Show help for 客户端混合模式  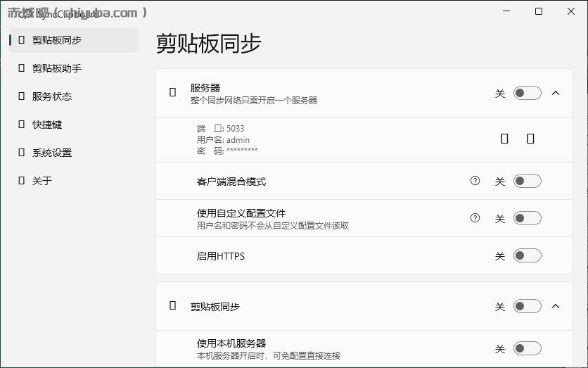point(475,181)
